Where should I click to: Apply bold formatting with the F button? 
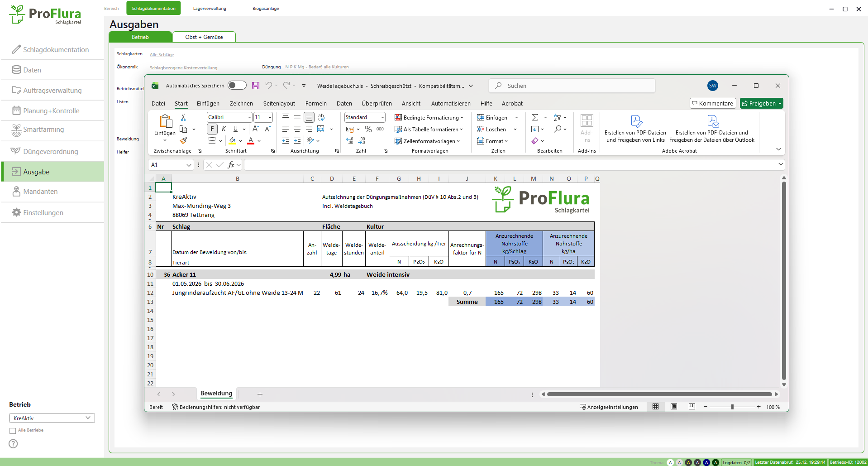[x=212, y=129]
